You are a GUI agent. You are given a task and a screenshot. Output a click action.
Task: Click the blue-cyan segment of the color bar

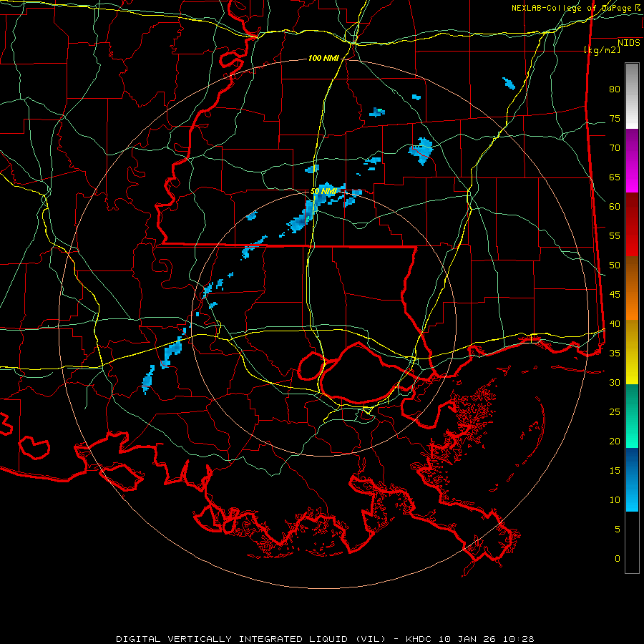pos(632,479)
